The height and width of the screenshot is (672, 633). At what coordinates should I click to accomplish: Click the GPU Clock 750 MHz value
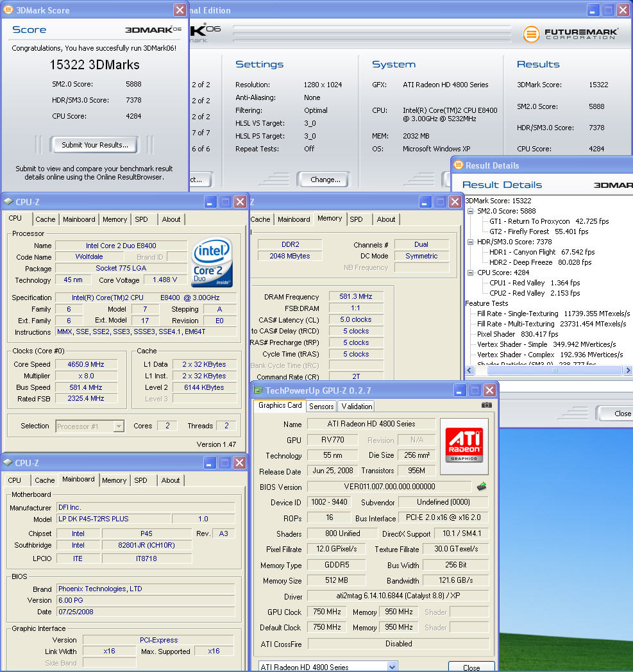(x=327, y=612)
